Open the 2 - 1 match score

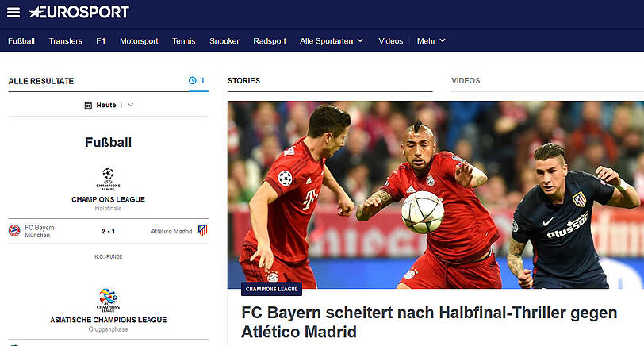click(109, 232)
